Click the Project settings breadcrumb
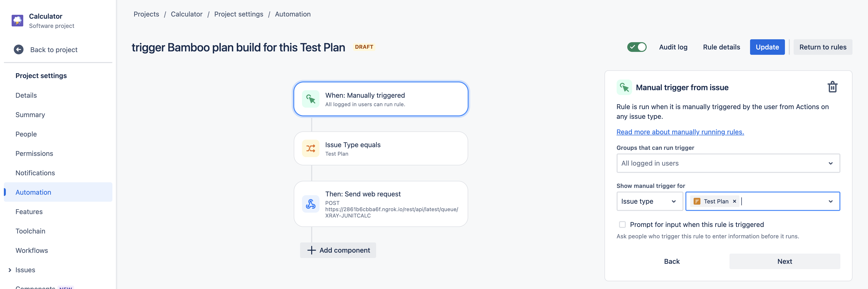This screenshot has height=289, width=868. tap(239, 14)
